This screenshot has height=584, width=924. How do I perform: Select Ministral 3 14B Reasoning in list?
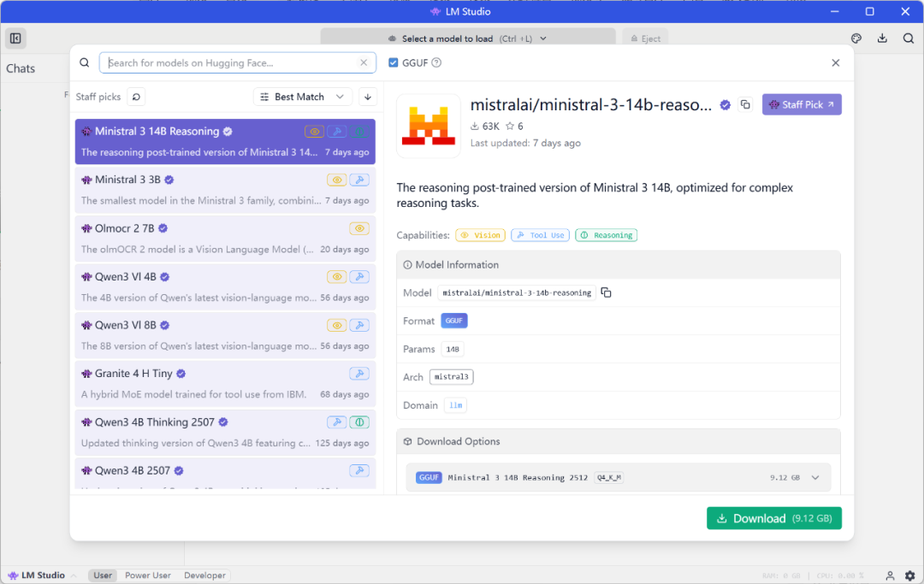click(x=225, y=141)
